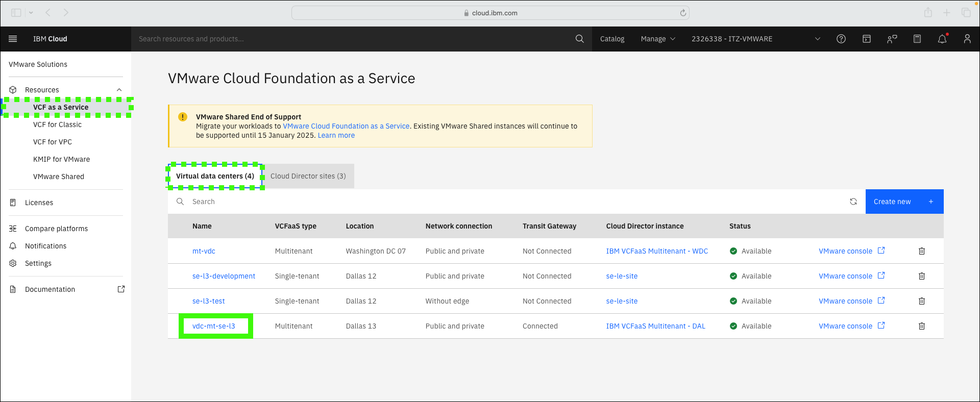Open the vdc-mt-se-l3 data center link
Image resolution: width=980 pixels, height=402 pixels.
213,326
